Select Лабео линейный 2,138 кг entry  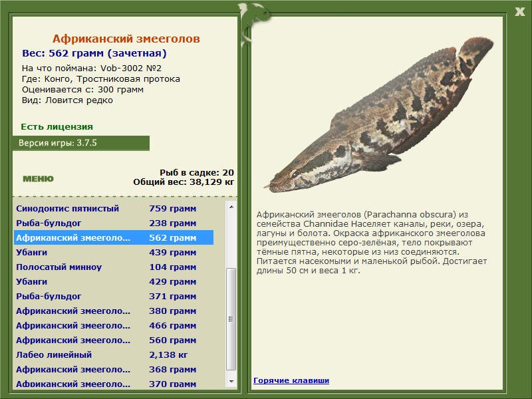pyautogui.click(x=114, y=354)
